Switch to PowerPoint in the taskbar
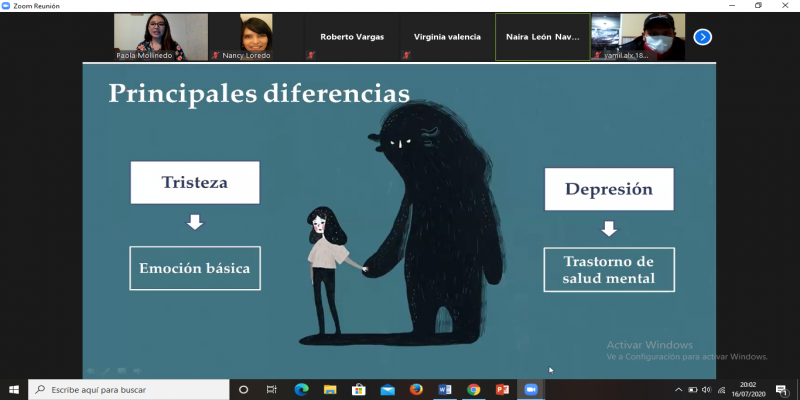 (503, 390)
